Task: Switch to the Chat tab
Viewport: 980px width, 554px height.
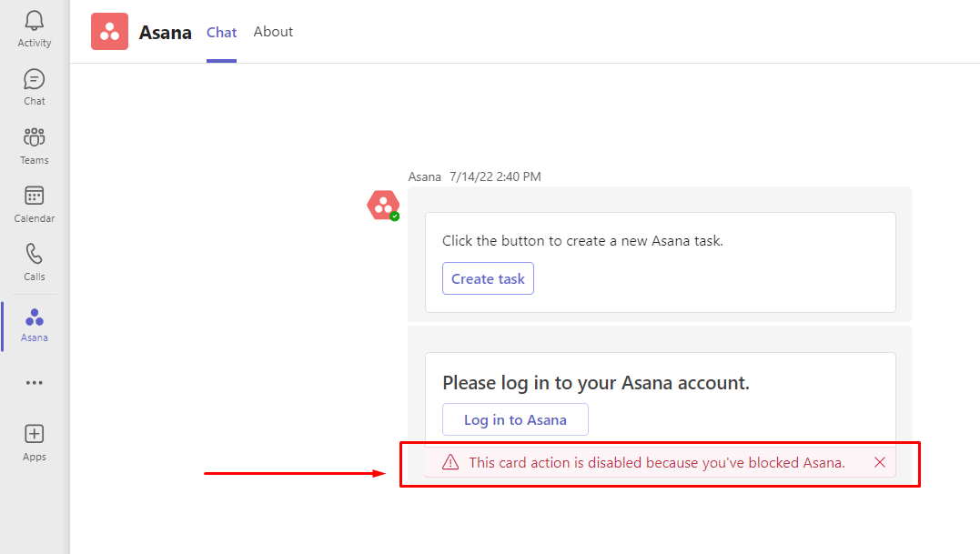Action: (221, 32)
